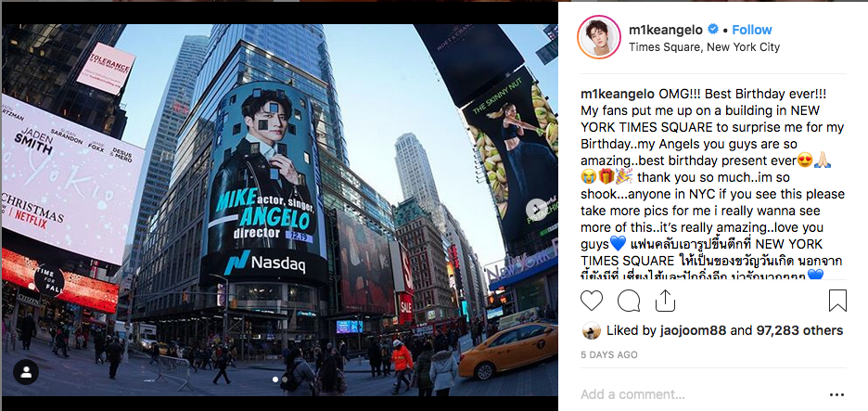Go to next photo arrow

point(535,210)
